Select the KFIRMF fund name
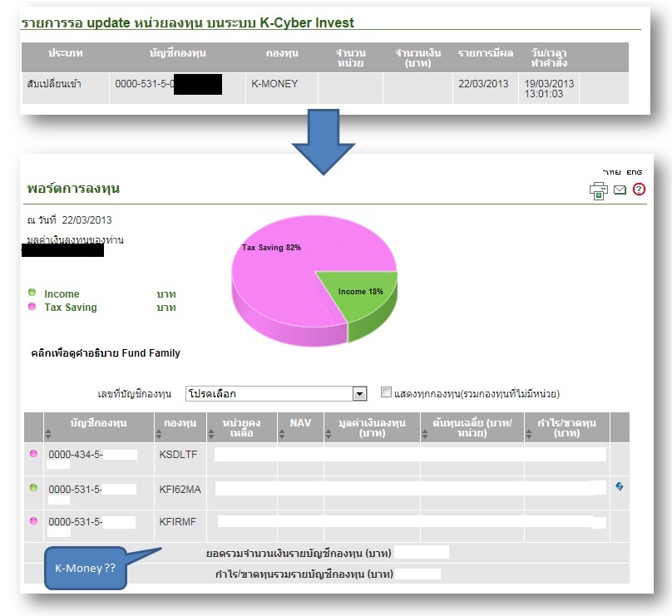The image size is (672, 616). click(177, 522)
